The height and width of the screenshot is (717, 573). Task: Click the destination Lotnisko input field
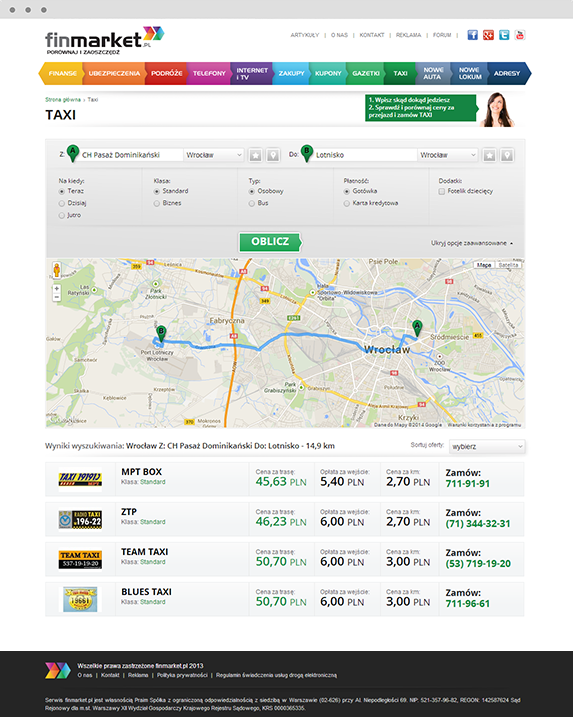click(x=366, y=155)
